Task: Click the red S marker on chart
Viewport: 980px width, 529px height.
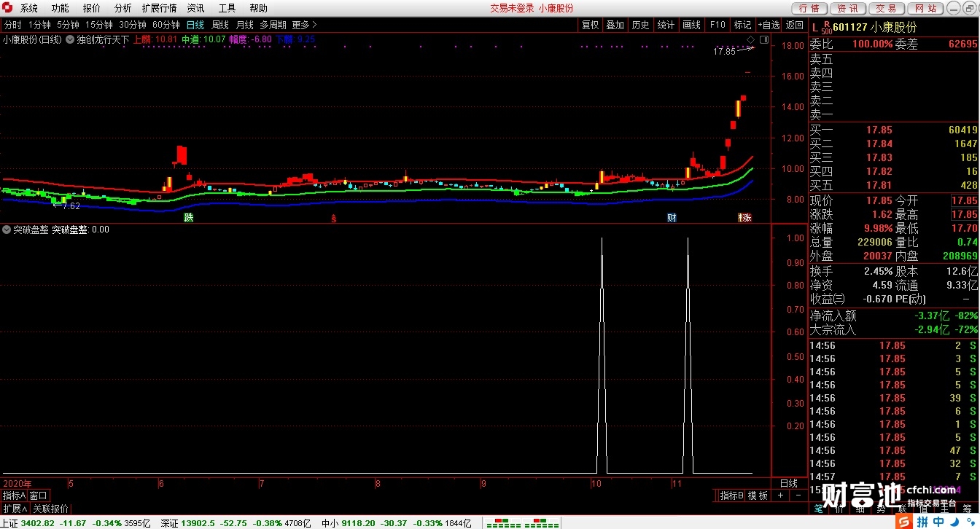Action: 334,218
